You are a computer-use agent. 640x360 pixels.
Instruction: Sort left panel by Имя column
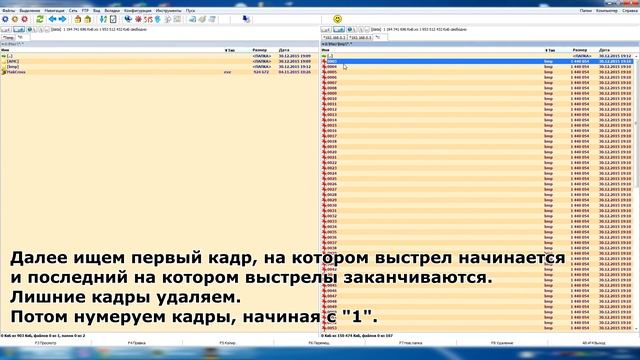click(x=5, y=50)
